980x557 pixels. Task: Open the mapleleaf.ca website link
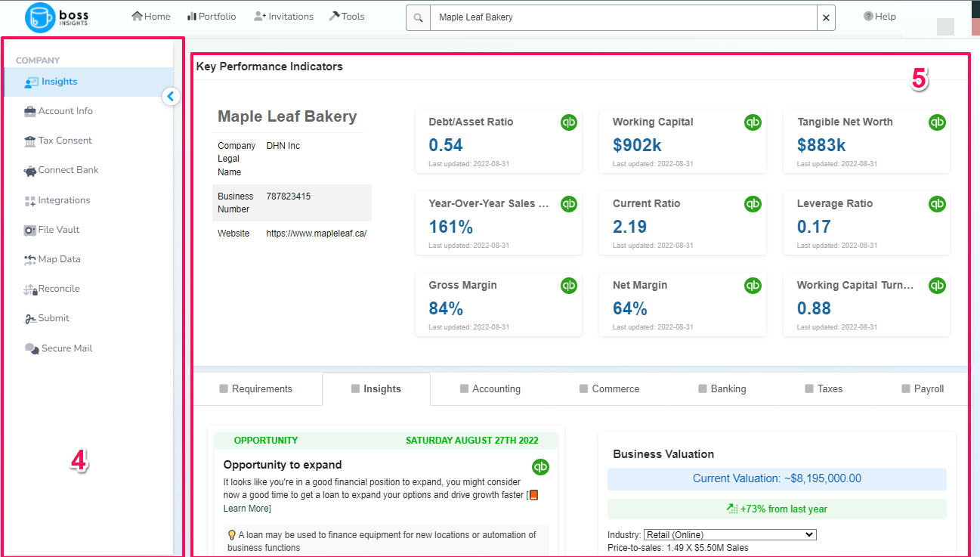click(317, 234)
